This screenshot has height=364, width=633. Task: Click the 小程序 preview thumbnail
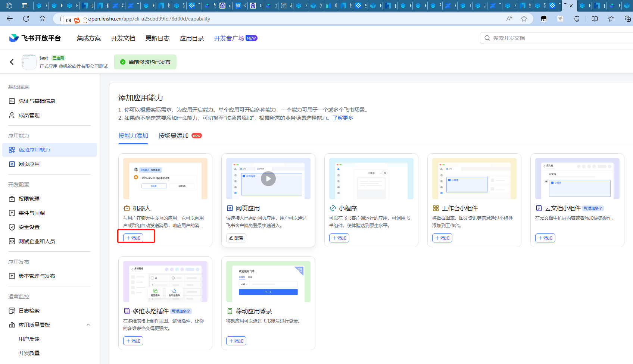tap(371, 179)
